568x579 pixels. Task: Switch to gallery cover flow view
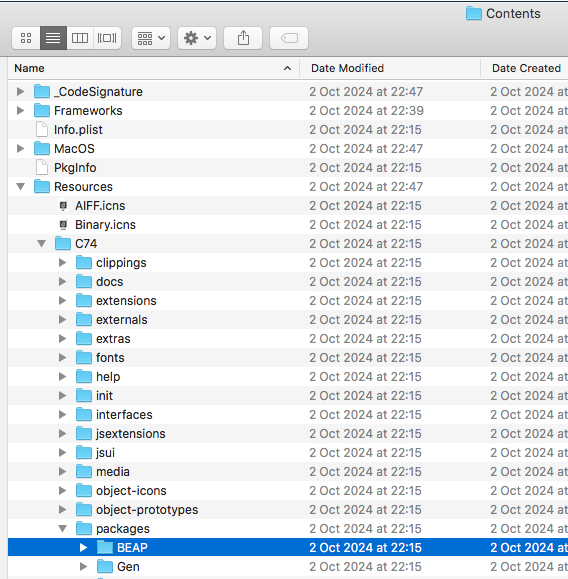107,38
